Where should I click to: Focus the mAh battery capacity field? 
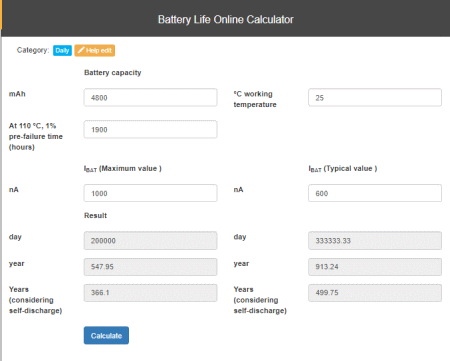tap(150, 97)
